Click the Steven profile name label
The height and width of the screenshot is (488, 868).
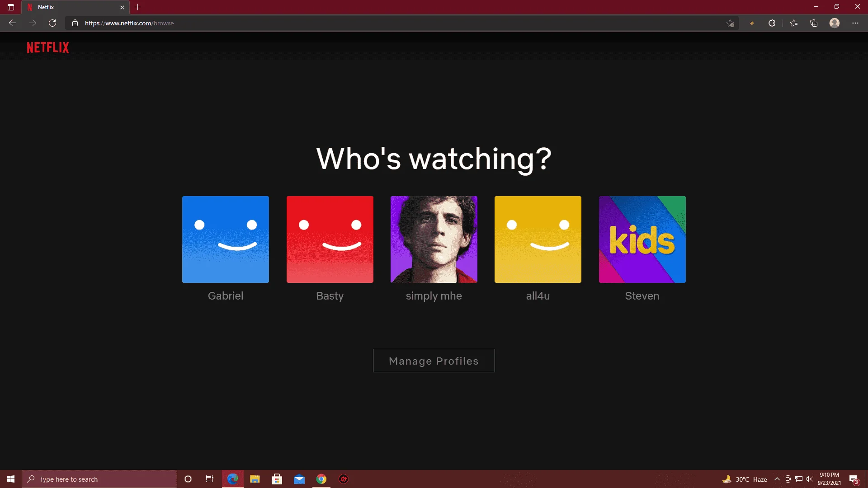coord(642,296)
